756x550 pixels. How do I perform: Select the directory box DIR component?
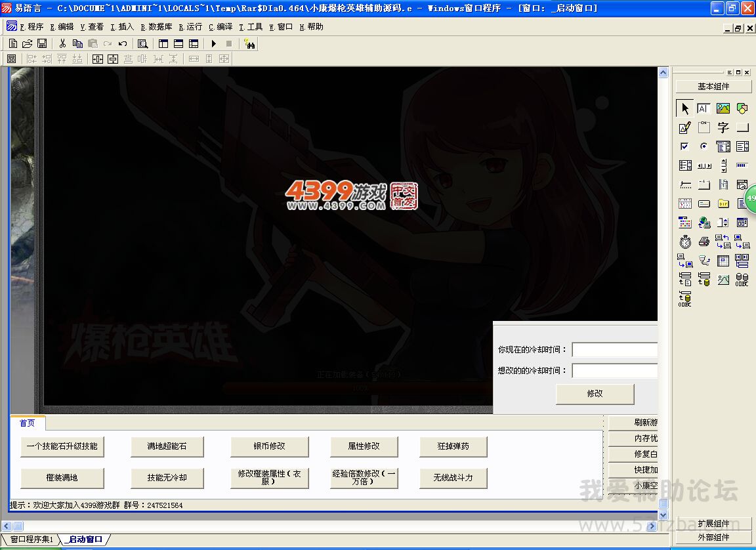(723, 204)
